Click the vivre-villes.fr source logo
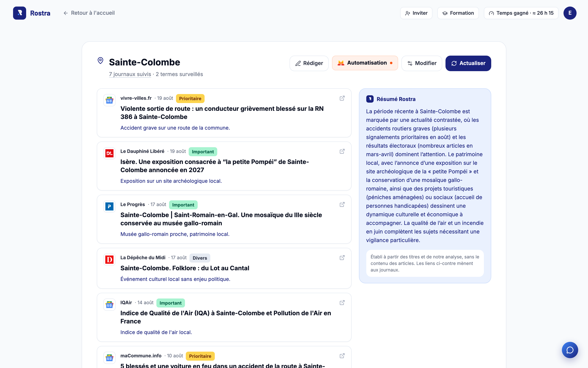The width and height of the screenshot is (588, 368). [x=109, y=100]
